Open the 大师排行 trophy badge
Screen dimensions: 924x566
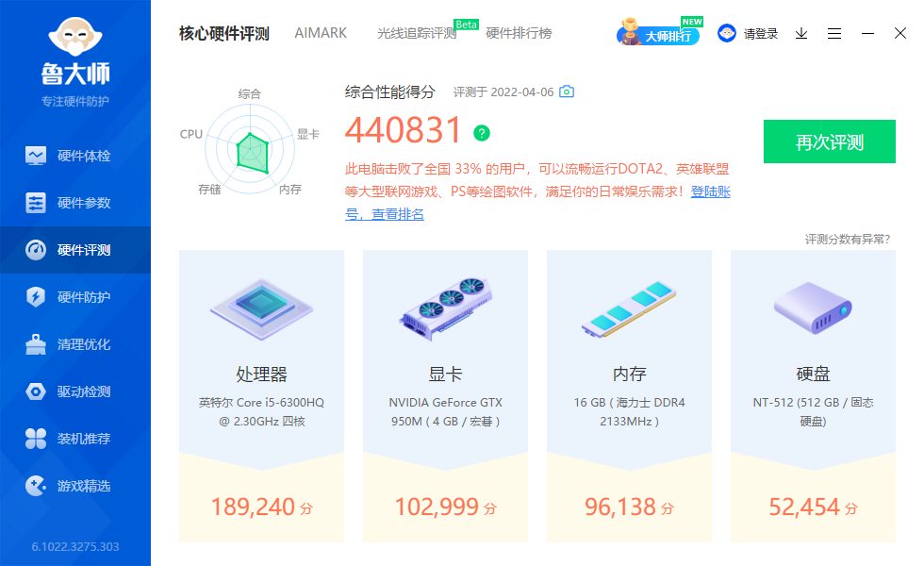658,32
